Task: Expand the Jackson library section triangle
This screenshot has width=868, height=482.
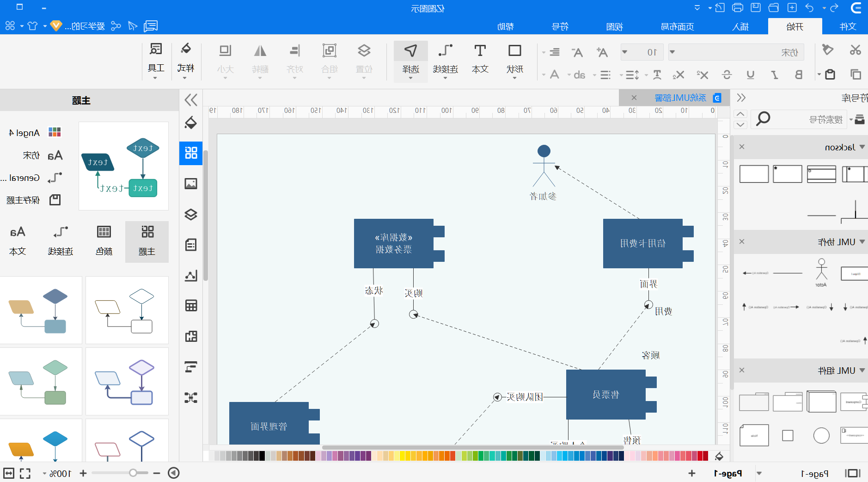Action: [862, 147]
